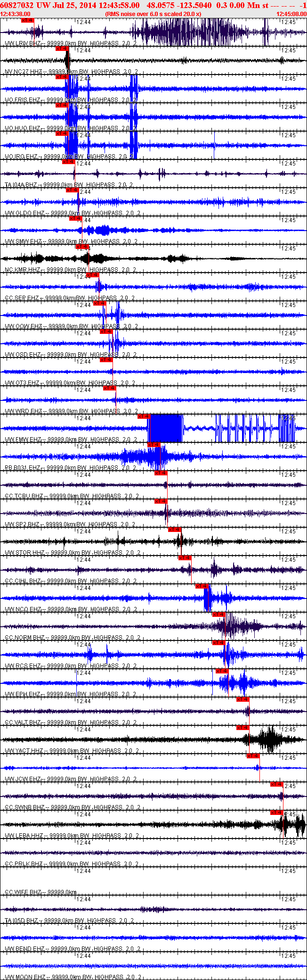Select the UO FRIS EHZ station label
307x980 pixels.
click(23, 100)
